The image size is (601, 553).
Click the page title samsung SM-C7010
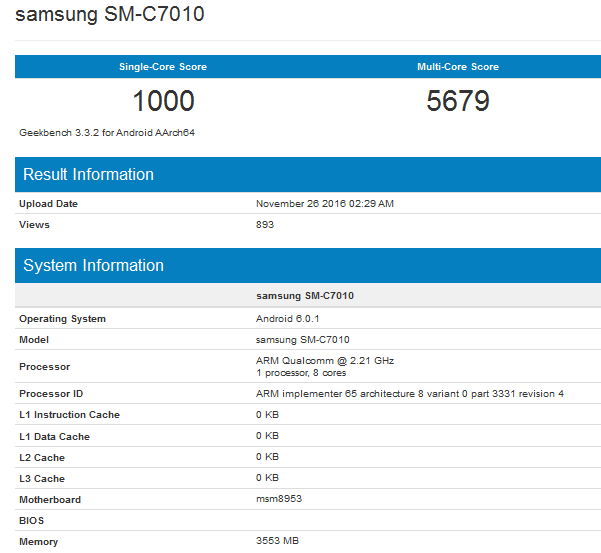[x=110, y=15]
